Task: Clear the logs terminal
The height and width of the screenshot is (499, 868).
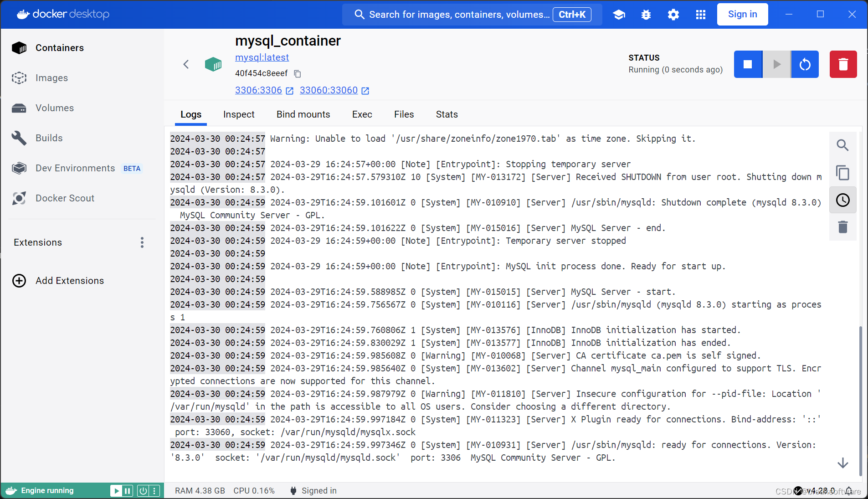Action: [x=843, y=227]
